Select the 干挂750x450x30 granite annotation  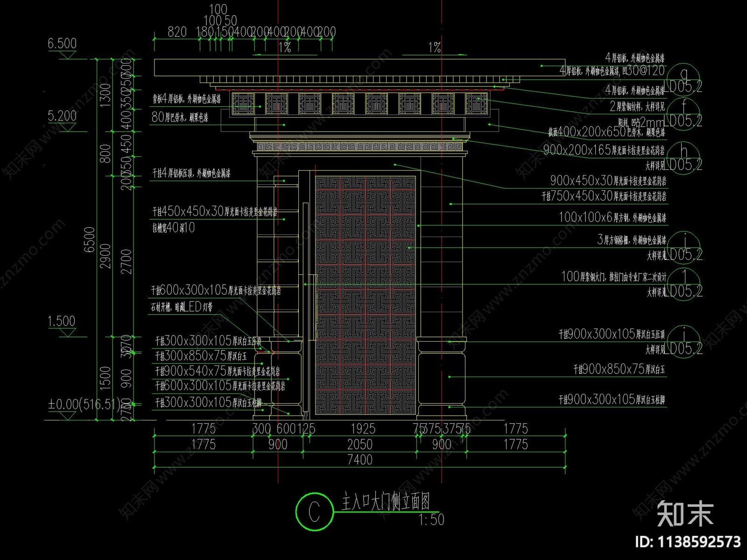point(604,196)
